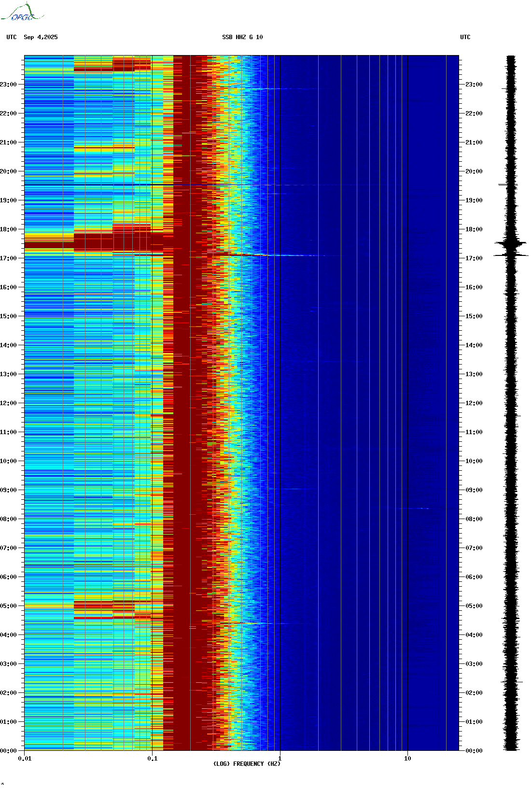
Task: Click 19:00 on the left time axis
Action: [8, 200]
